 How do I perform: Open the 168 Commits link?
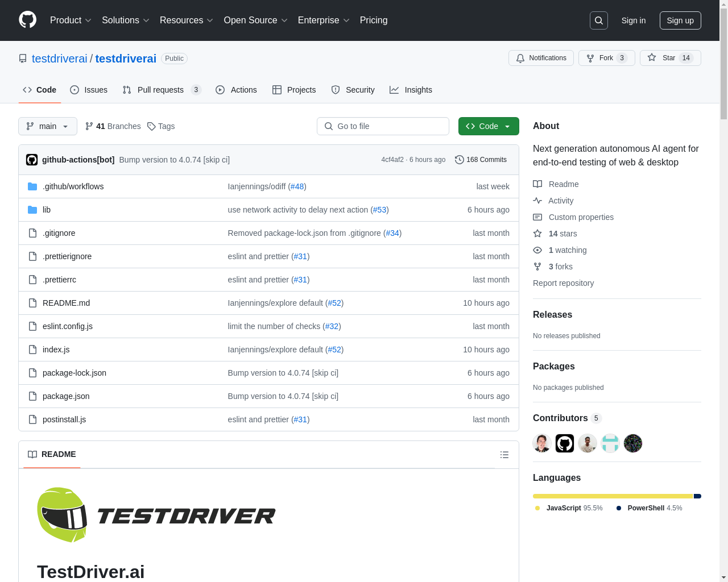click(481, 160)
